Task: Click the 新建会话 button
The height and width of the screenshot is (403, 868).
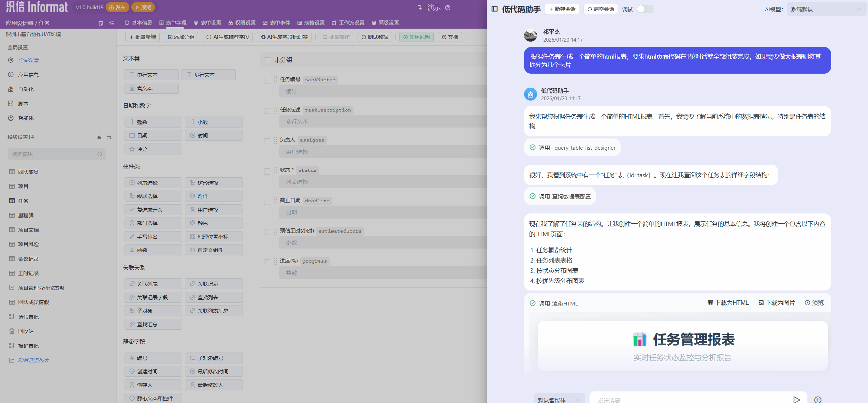Action: click(562, 9)
